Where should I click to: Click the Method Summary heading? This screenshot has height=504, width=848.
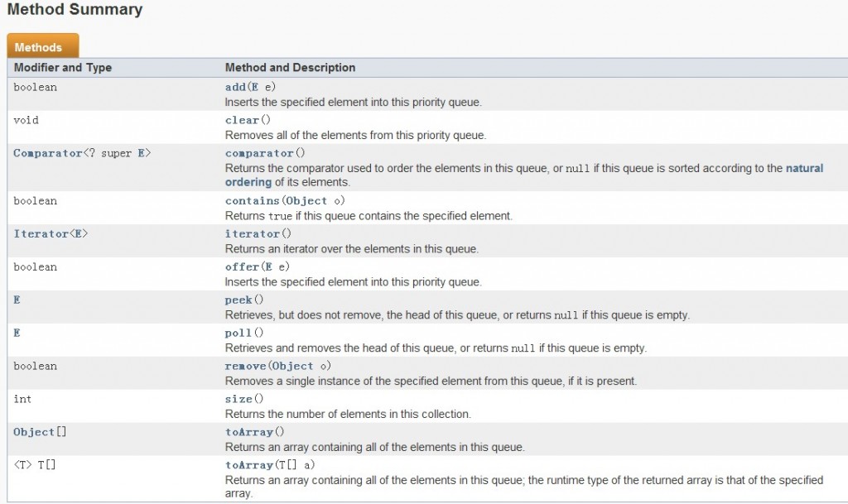[75, 10]
